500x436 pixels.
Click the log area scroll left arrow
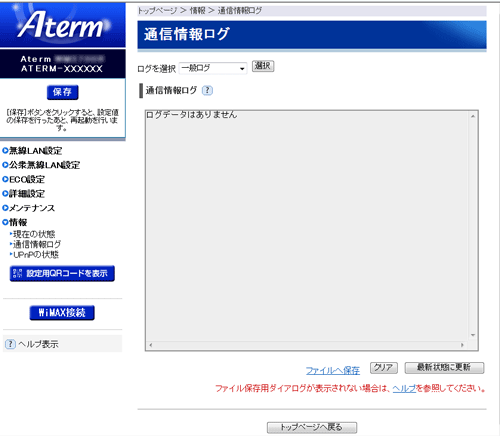151,345
